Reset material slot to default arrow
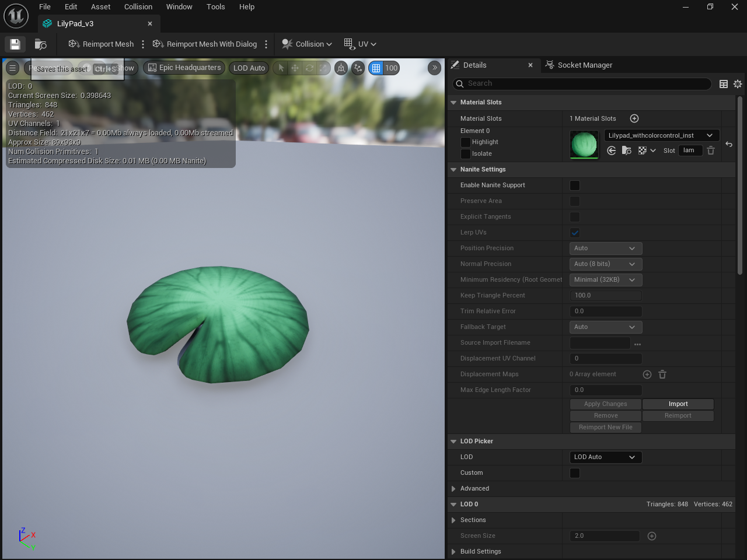This screenshot has width=747, height=560. coord(729,144)
